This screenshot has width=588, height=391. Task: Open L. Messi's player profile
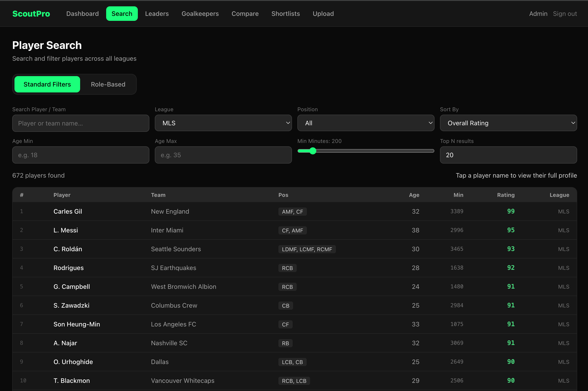pyautogui.click(x=66, y=230)
